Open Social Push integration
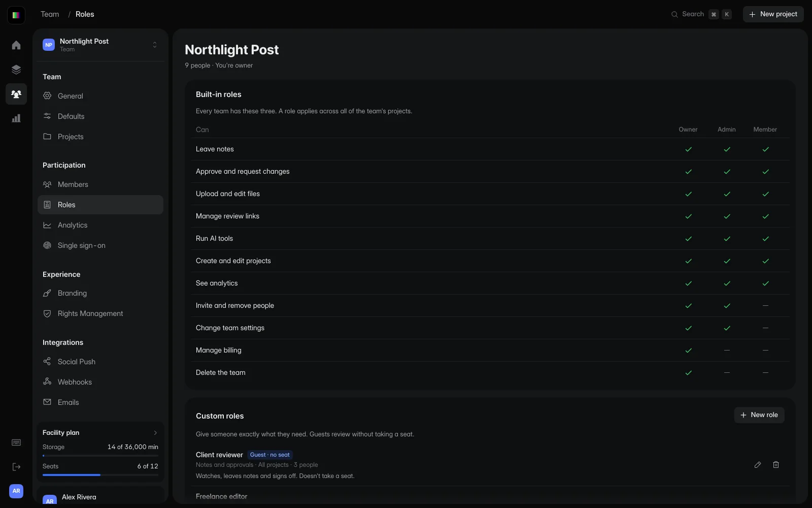812x508 pixels. (100, 362)
